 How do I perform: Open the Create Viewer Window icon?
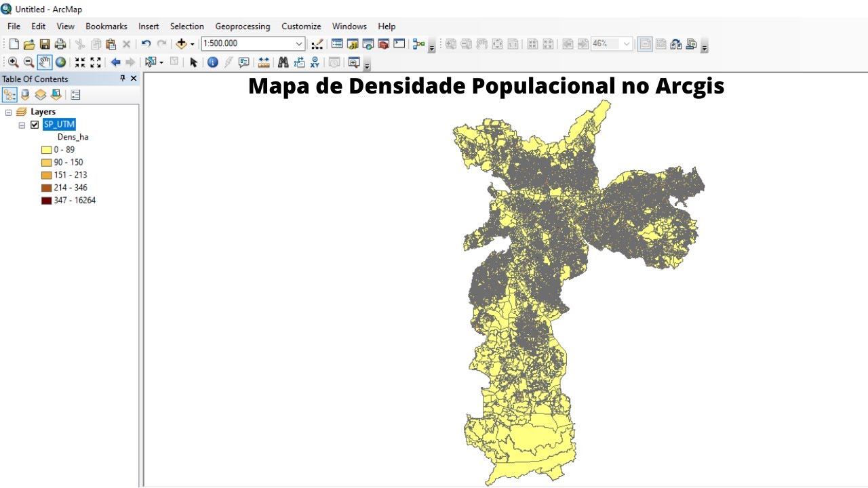(353, 62)
